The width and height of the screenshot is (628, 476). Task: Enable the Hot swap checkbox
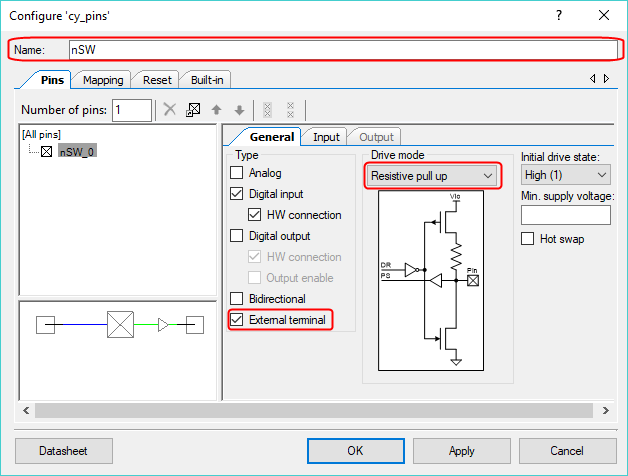pyautogui.click(x=528, y=239)
